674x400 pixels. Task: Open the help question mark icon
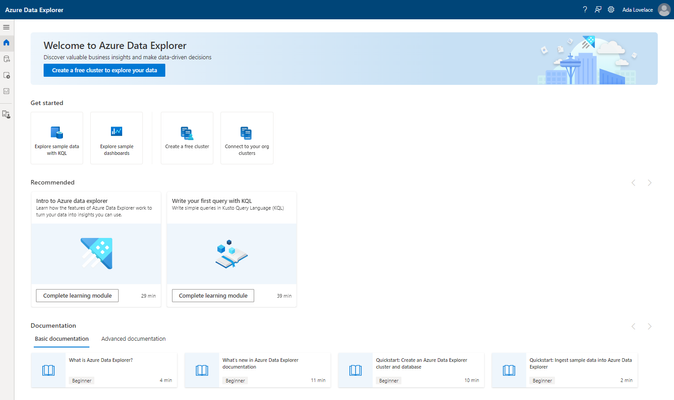[585, 9]
